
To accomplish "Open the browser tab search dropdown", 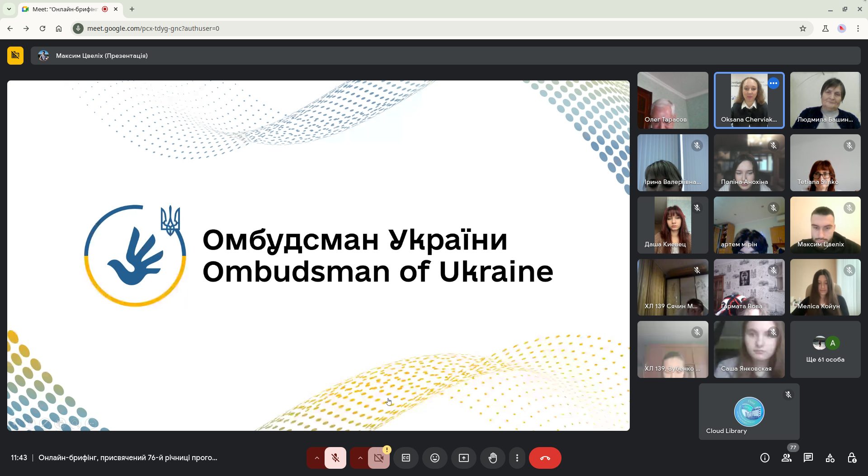I will (x=9, y=9).
